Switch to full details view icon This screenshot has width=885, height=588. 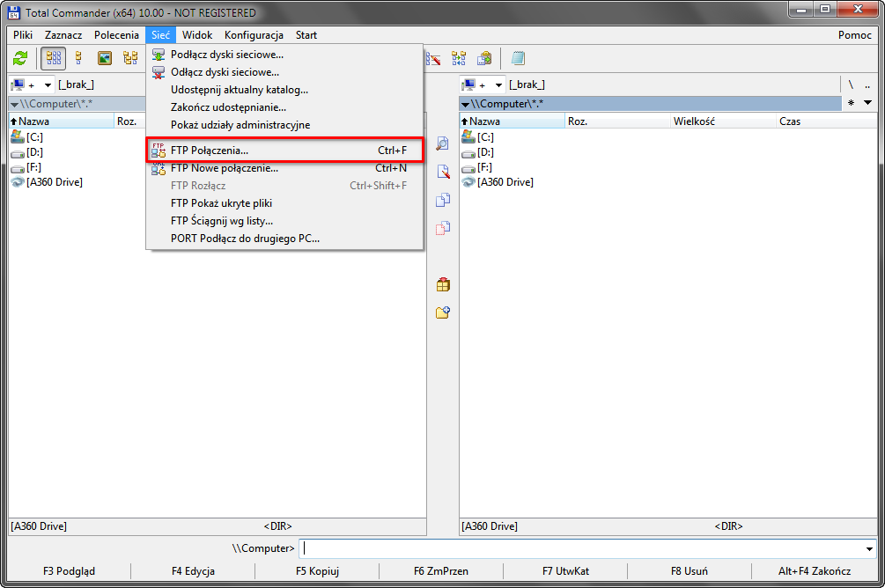point(78,58)
